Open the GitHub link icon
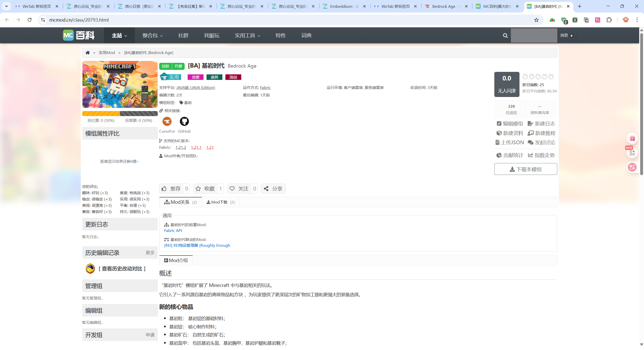Viewport: 644px width, 350px height. (x=184, y=122)
